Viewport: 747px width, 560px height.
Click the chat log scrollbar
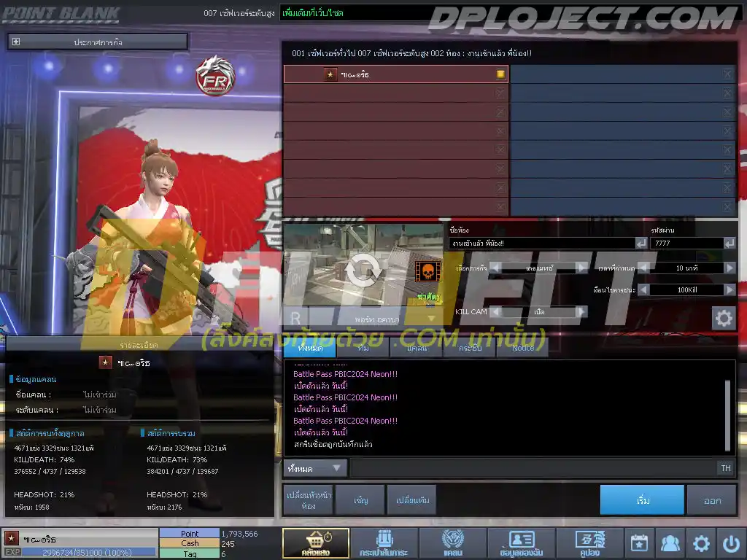[727, 414]
